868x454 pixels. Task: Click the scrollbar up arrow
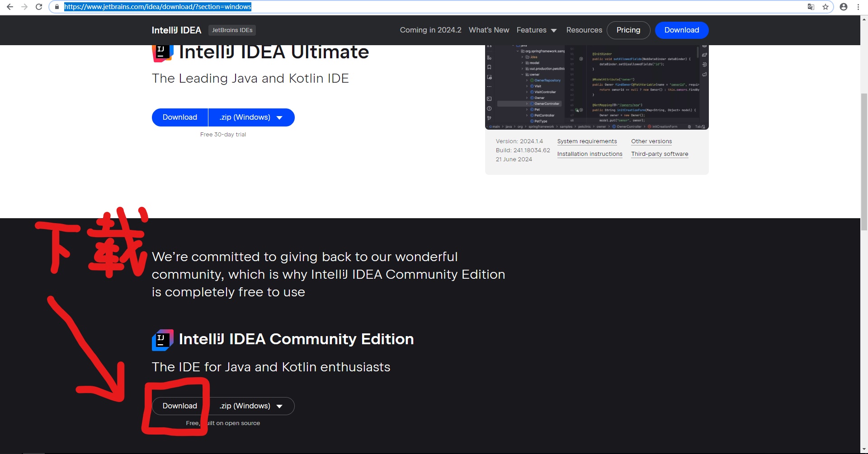pos(864,19)
